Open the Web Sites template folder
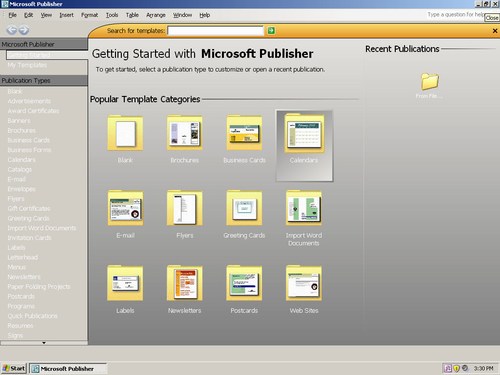The height and width of the screenshot is (375, 500). pos(304,283)
